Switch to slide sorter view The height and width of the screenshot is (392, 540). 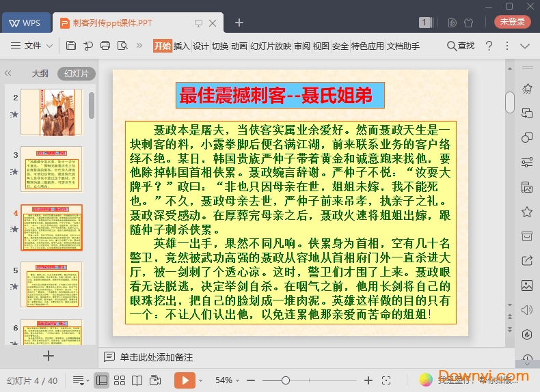pos(120,380)
